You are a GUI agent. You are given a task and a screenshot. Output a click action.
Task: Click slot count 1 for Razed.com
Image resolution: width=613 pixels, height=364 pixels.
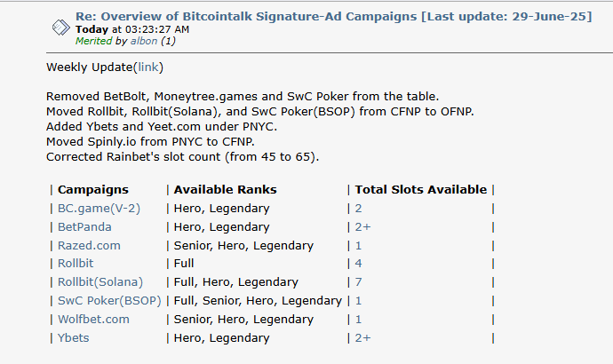358,246
